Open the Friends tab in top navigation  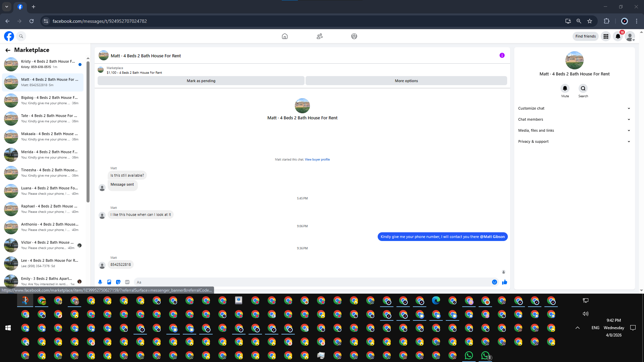[x=319, y=36]
